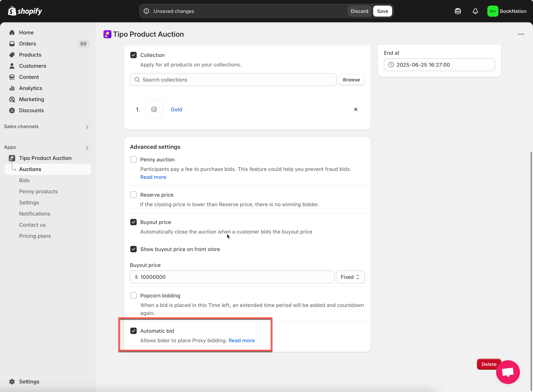Screen dimensions: 533x392
Task: Click the Gold collection image placeholder
Action: (x=154, y=109)
